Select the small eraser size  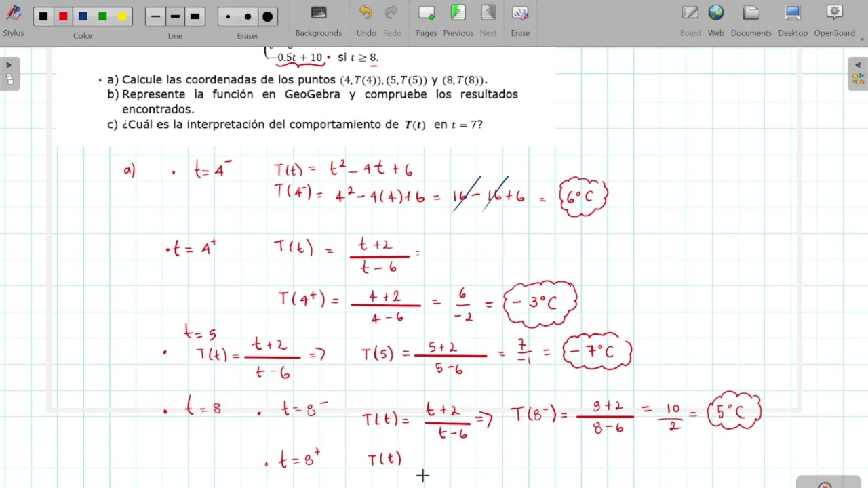pyautogui.click(x=228, y=17)
